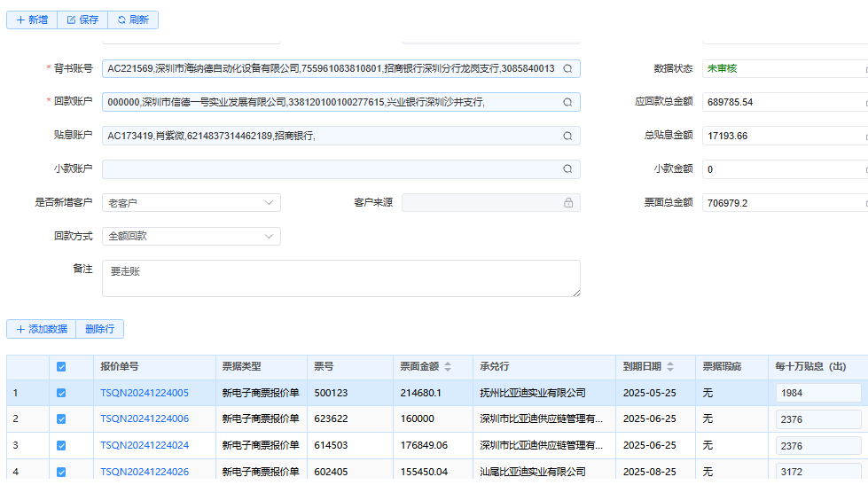Open search icon in 回款账户 field

click(x=567, y=103)
